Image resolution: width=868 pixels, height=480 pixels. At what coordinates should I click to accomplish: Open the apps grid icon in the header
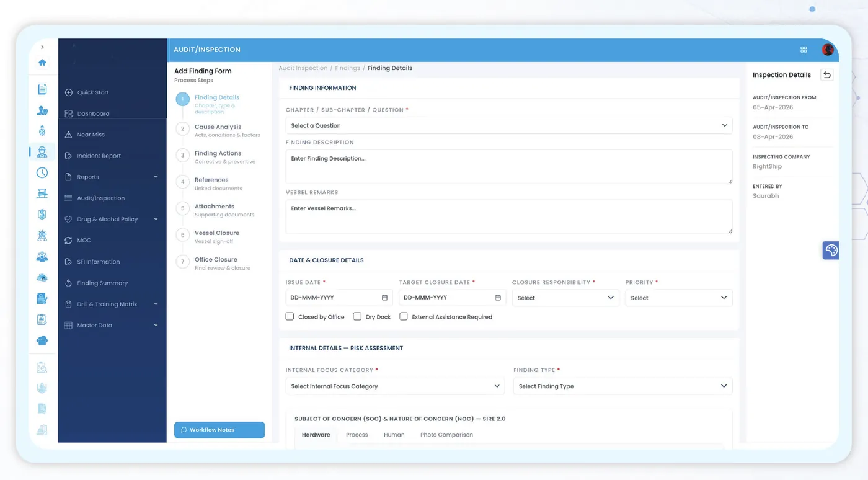[x=804, y=50]
